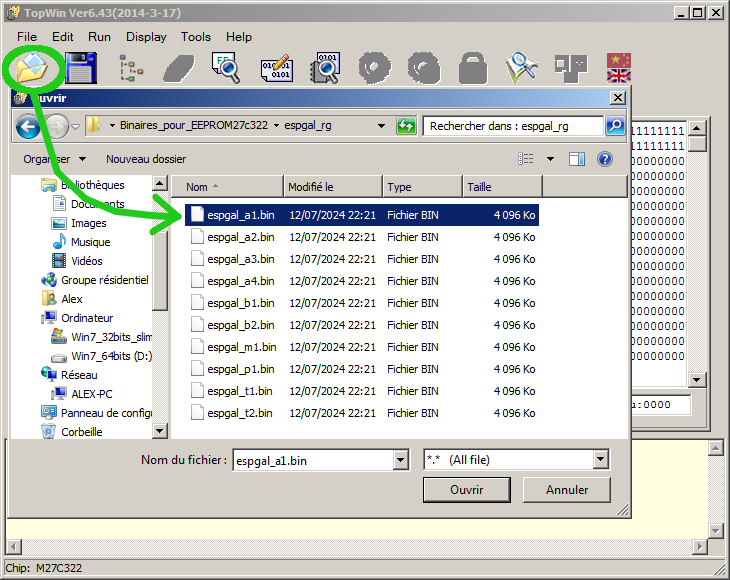Click the Nouveau dossier button

(x=146, y=159)
